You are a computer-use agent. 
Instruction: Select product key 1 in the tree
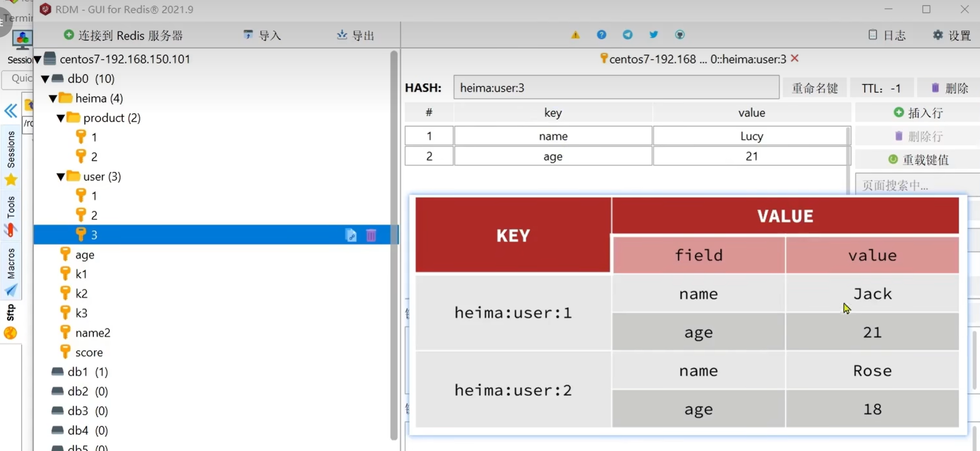click(x=94, y=137)
